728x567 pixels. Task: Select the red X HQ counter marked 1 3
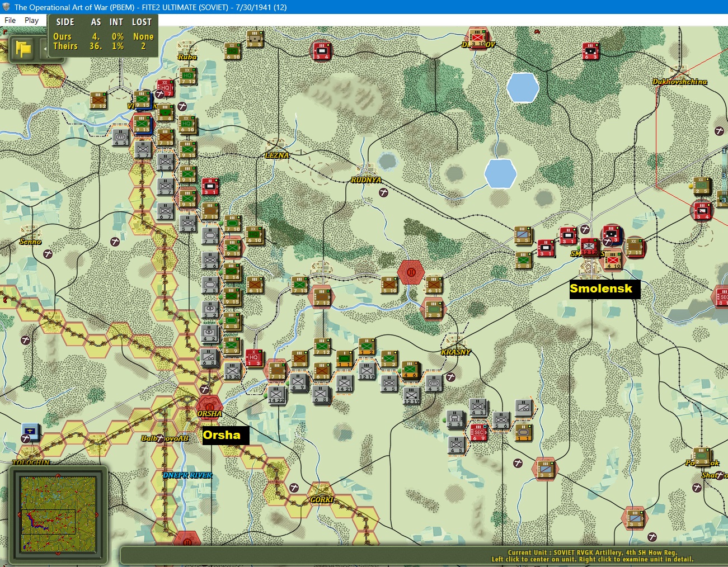pyautogui.click(x=255, y=357)
